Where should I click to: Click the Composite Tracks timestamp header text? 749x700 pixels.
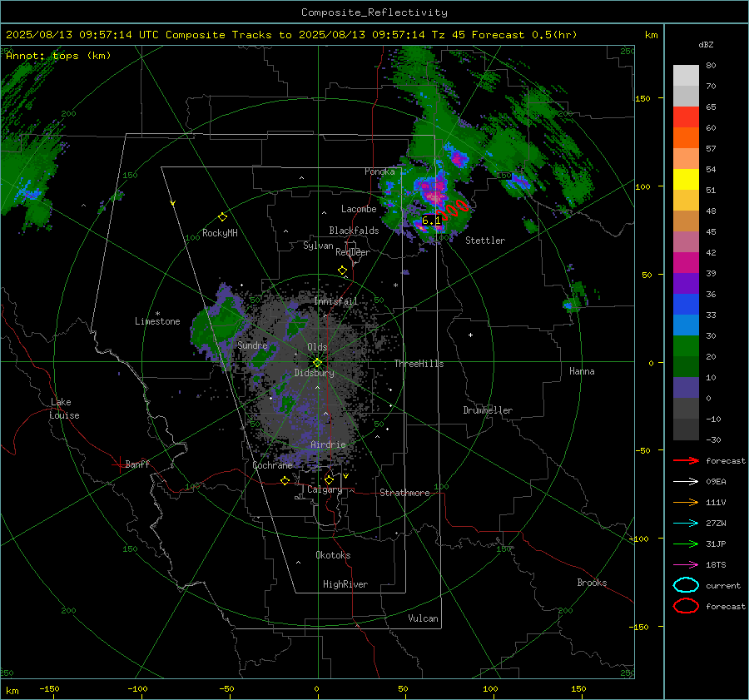click(x=291, y=35)
